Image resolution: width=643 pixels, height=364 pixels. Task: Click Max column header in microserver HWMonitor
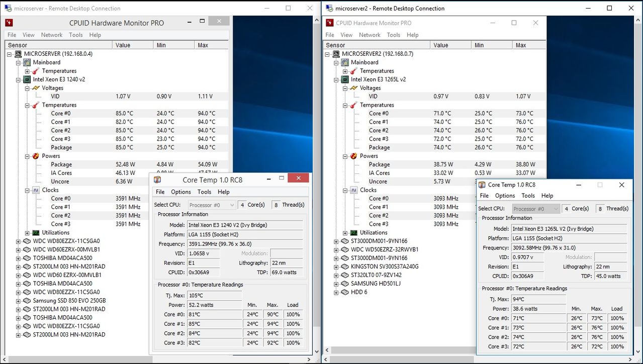click(211, 45)
